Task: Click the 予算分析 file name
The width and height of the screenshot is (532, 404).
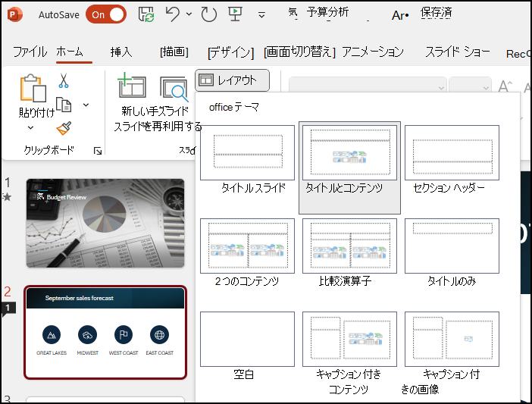Action: tap(327, 12)
